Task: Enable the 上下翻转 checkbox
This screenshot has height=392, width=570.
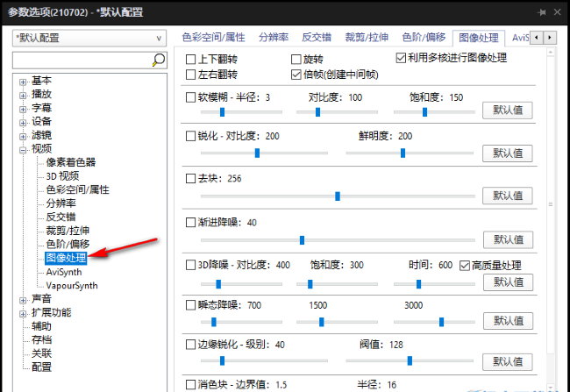Action: pos(192,59)
